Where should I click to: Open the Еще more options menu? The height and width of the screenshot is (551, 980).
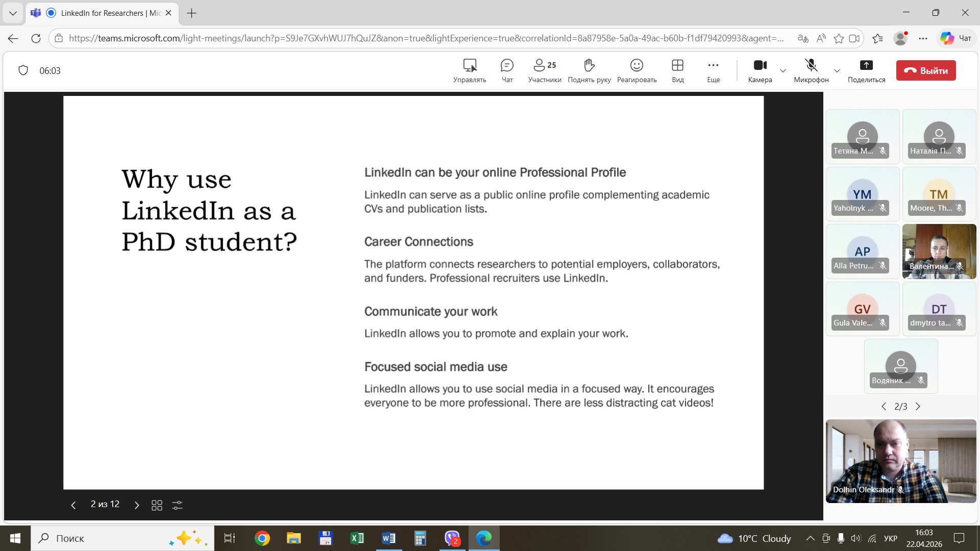click(713, 70)
